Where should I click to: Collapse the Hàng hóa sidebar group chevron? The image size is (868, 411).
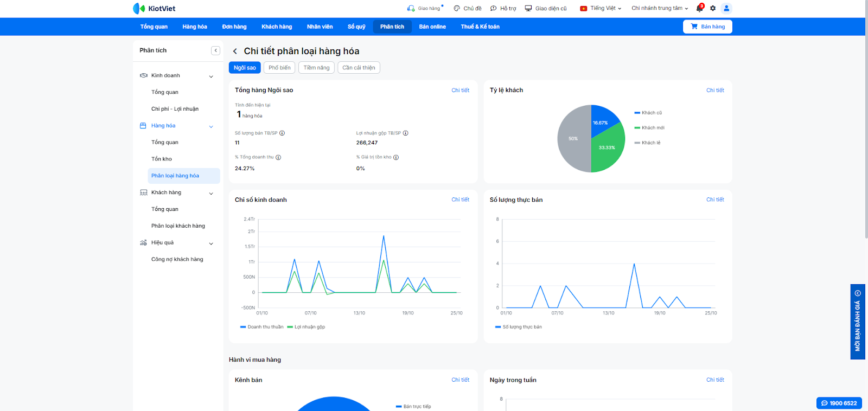click(211, 127)
